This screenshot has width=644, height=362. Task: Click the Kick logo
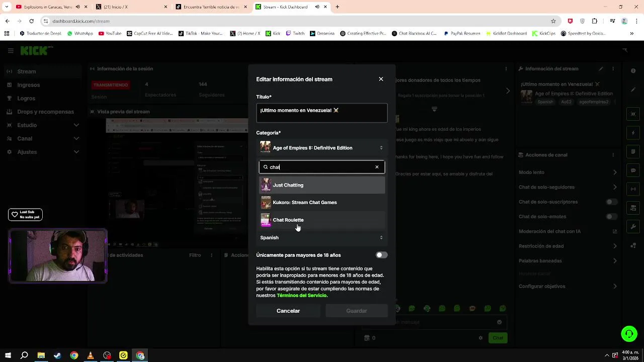[x=34, y=51]
